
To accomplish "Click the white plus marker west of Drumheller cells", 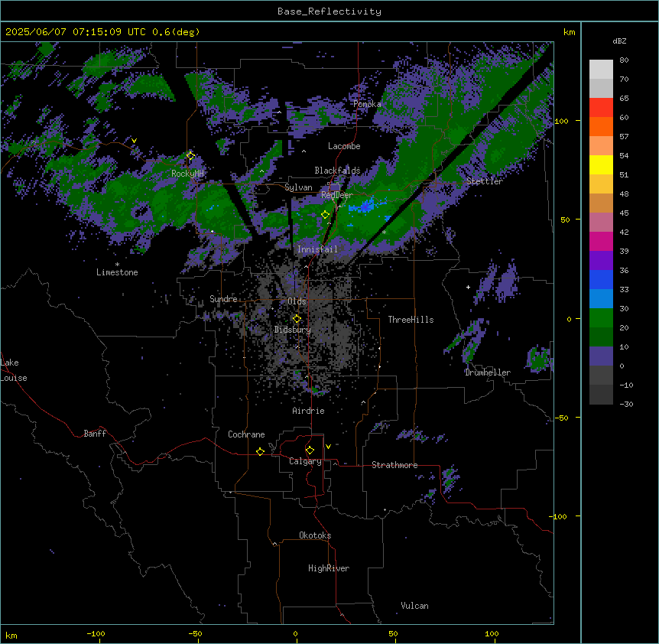I will coord(468,287).
